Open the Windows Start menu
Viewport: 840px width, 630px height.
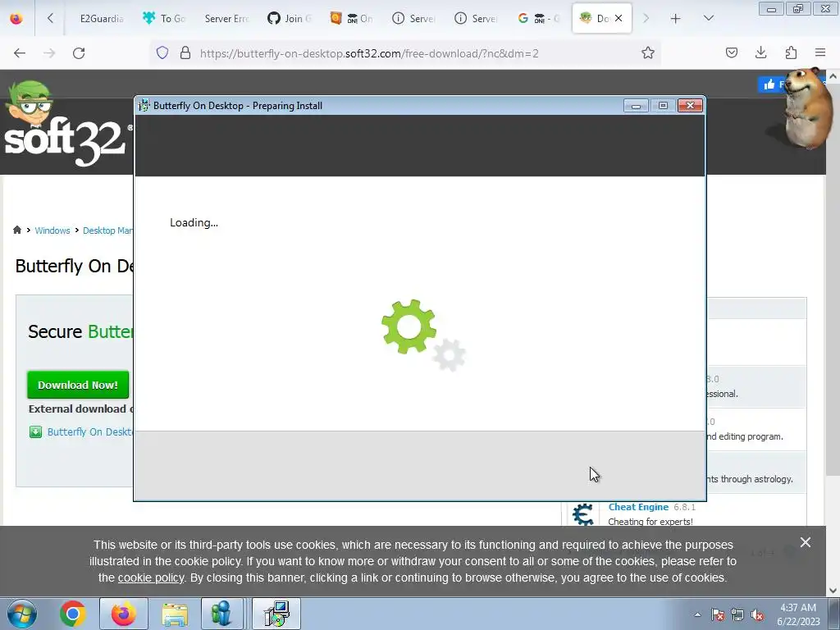coord(22,614)
